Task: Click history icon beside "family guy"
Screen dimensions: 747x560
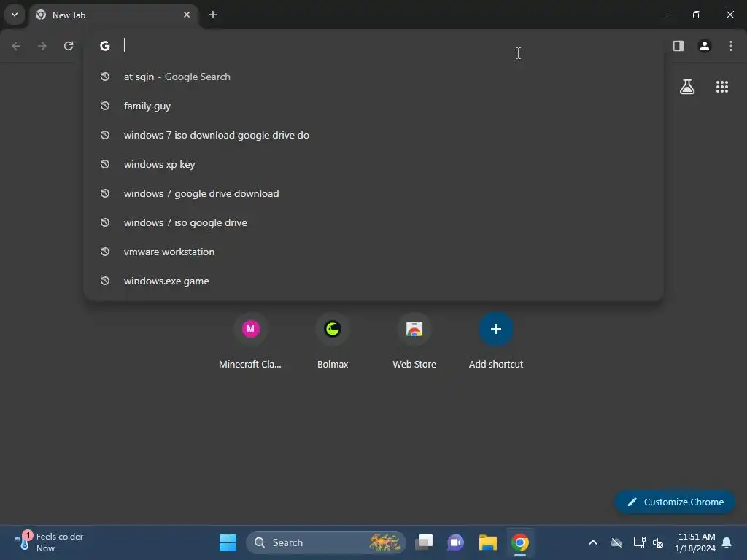Action: tap(105, 106)
